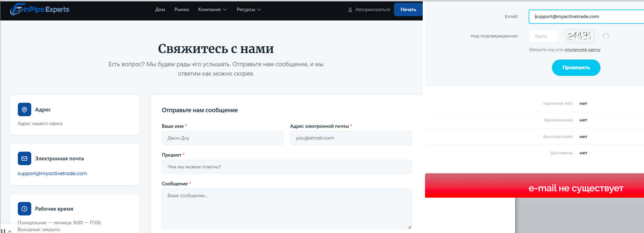Click the clock icon for Рабочее время
This screenshot has height=233, width=644.
tap(24, 209)
